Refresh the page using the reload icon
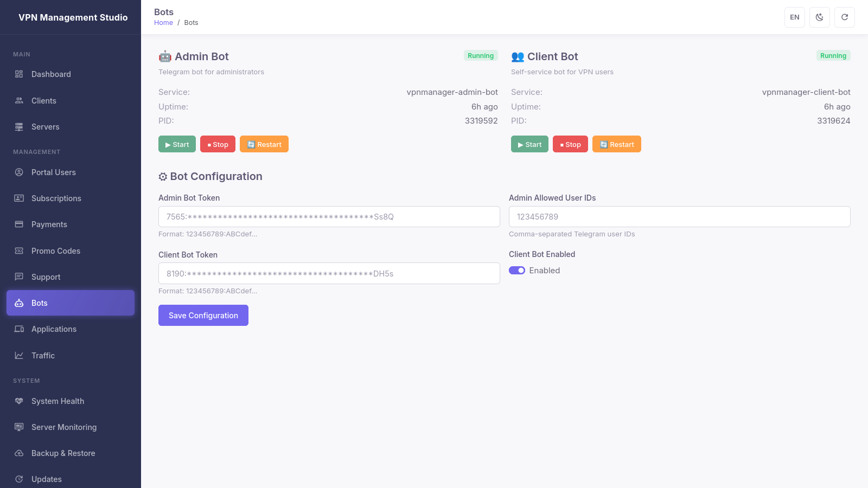 (x=844, y=17)
